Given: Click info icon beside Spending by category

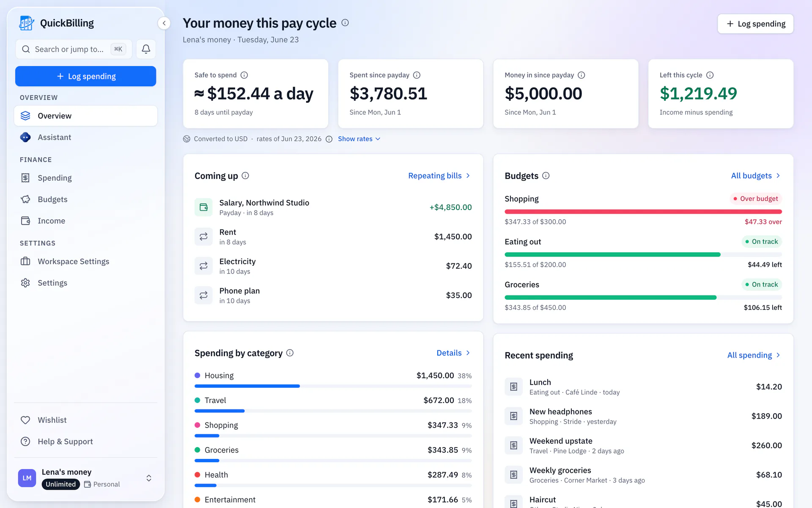Looking at the screenshot, I should (290, 353).
